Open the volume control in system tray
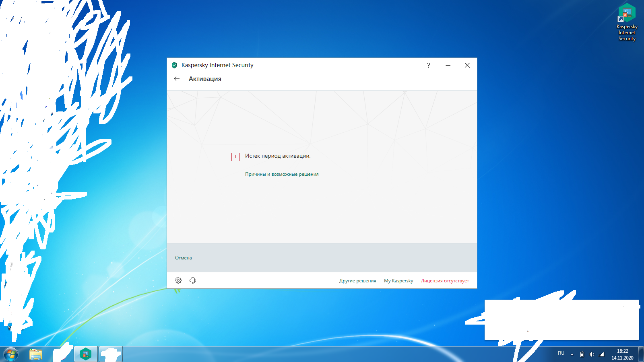 pos(592,354)
